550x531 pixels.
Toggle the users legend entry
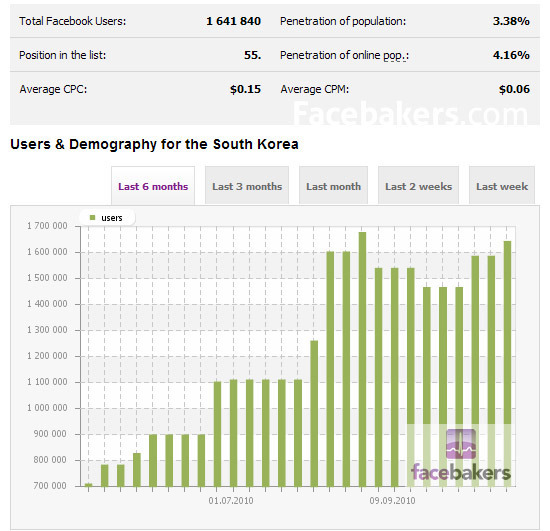(107, 218)
